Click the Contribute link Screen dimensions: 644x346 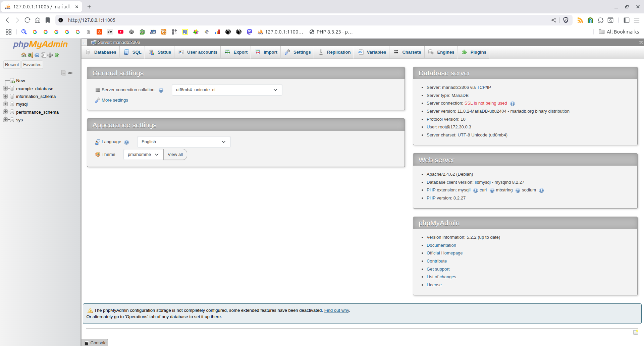pyautogui.click(x=437, y=261)
